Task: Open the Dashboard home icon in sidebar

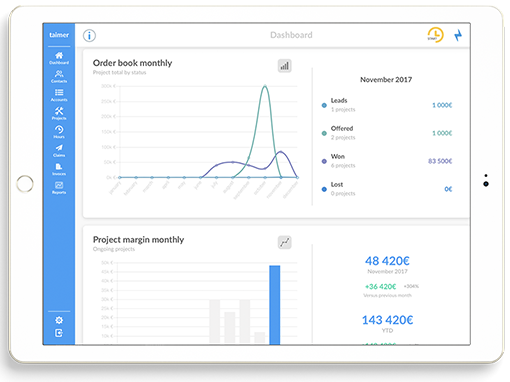Action: point(59,58)
